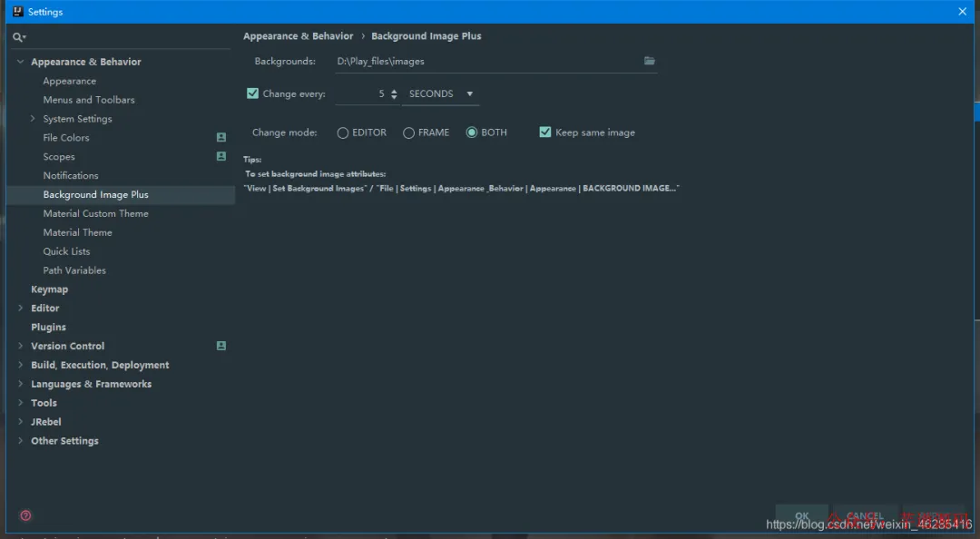The height and width of the screenshot is (539, 980).
Task: Click project-level icon beside Version Control
Action: pos(221,346)
